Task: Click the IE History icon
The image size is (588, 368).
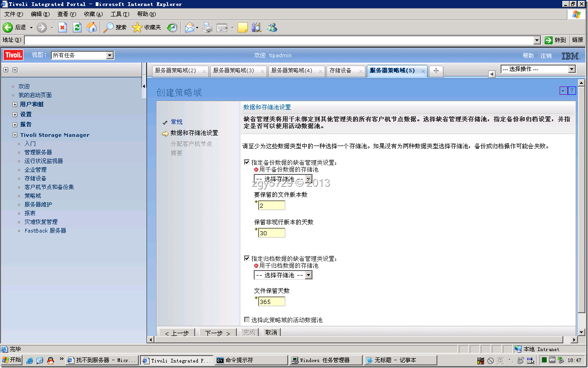Action: click(x=172, y=27)
